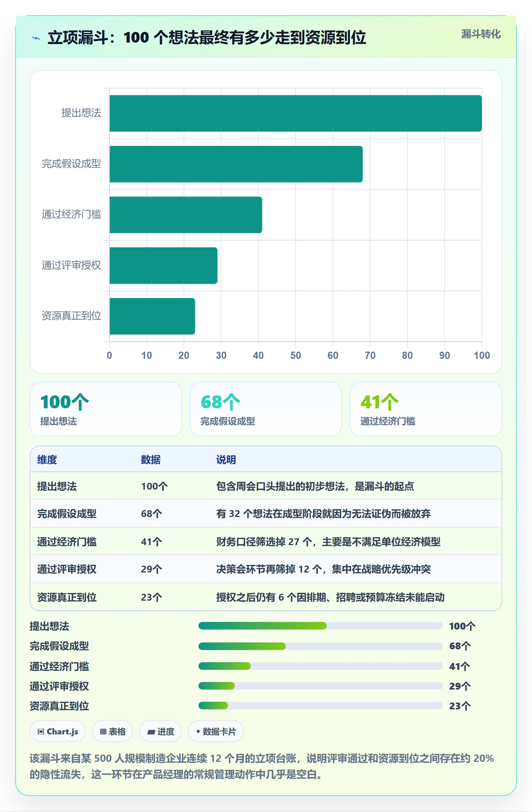This screenshot has height=812, width=532.
Task: Select the 进度 tag chip
Action: click(x=160, y=731)
